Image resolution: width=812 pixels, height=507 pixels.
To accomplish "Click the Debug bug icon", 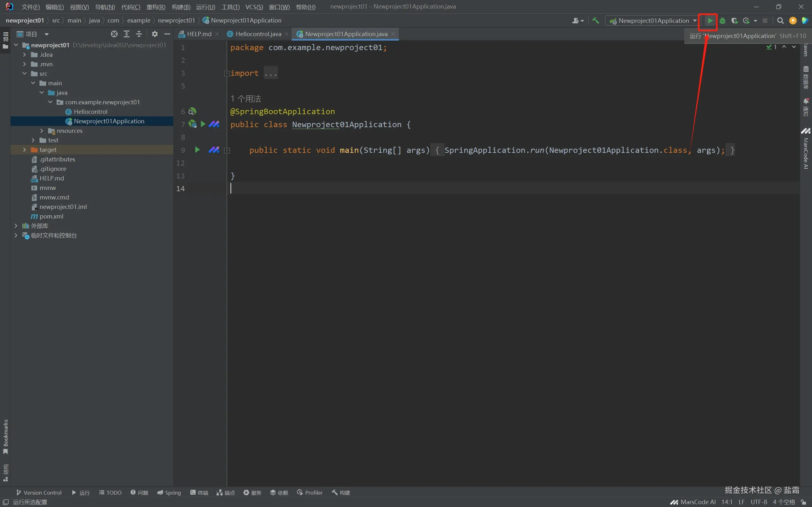I will tap(723, 21).
